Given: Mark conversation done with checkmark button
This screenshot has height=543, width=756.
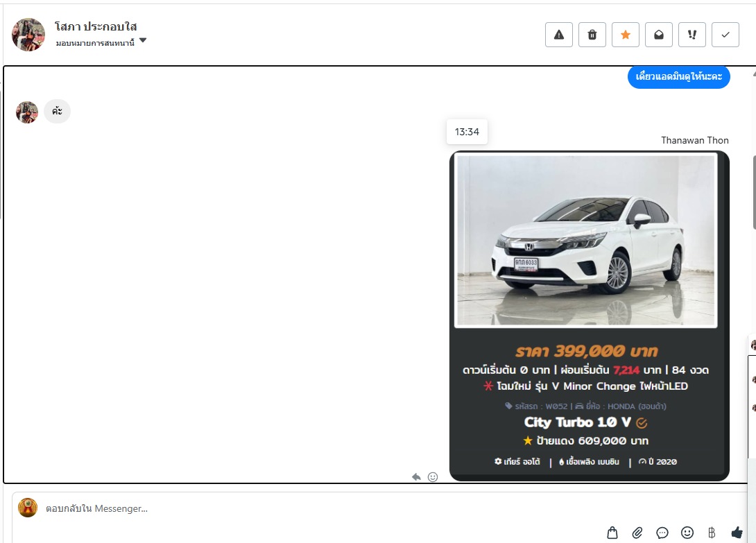Looking at the screenshot, I should (725, 35).
